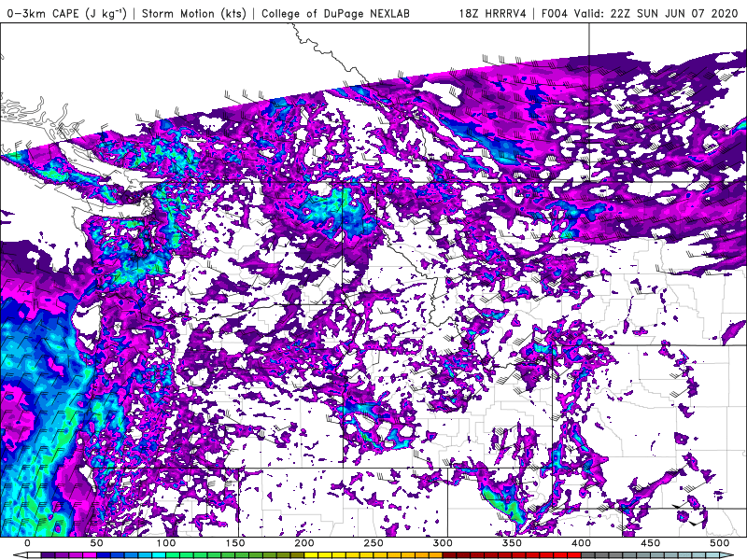This screenshot has height=560, width=747.
Task: Click the colorbar label '300'
Action: (x=443, y=543)
